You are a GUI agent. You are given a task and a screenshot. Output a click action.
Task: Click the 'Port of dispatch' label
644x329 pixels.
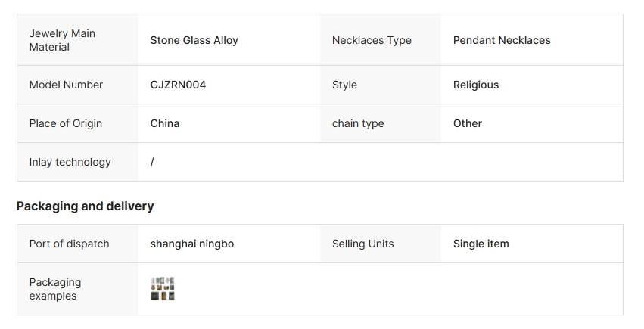(69, 244)
